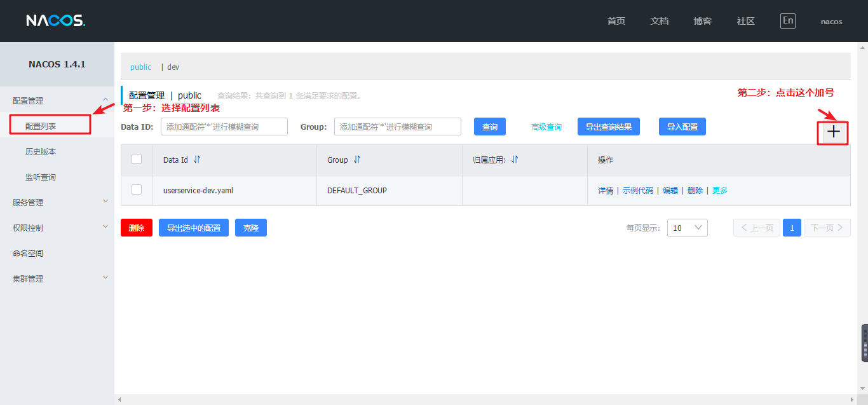This screenshot has height=405, width=868.
Task: Click the NACOS logo
Action: (x=55, y=21)
